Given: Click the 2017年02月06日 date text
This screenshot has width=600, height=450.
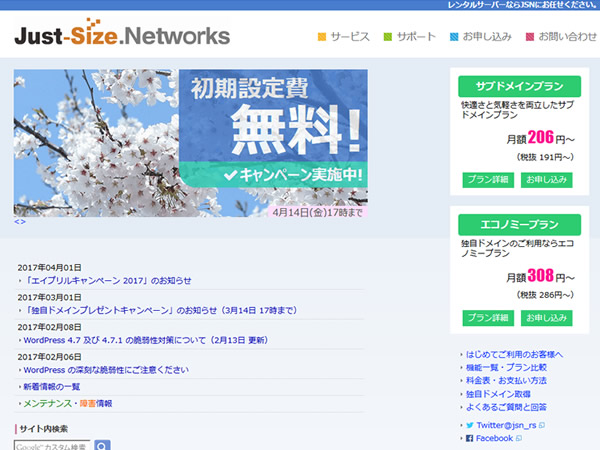Looking at the screenshot, I should pyautogui.click(x=49, y=357).
